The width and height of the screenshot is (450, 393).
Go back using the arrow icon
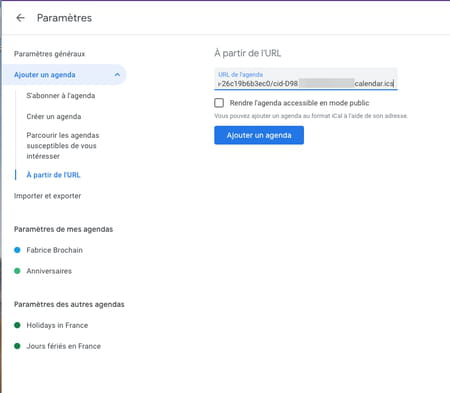click(x=20, y=18)
